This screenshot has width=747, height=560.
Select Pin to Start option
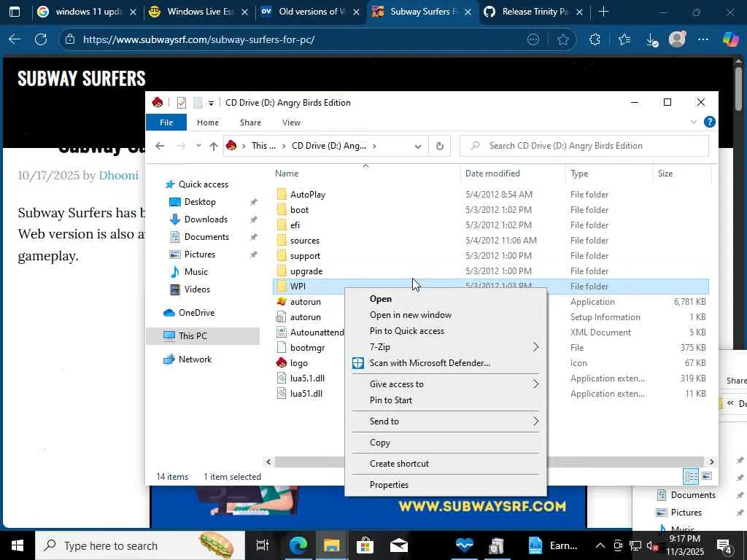pyautogui.click(x=446, y=400)
